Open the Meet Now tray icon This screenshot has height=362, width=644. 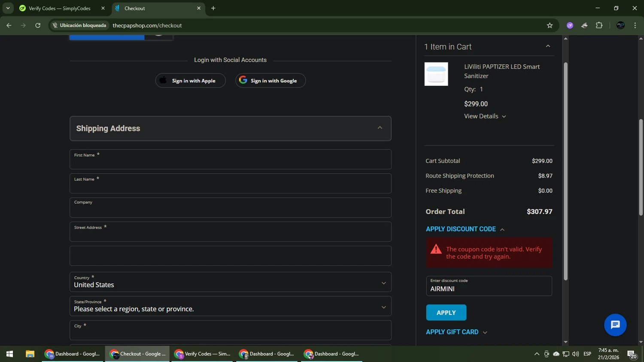coord(547,354)
